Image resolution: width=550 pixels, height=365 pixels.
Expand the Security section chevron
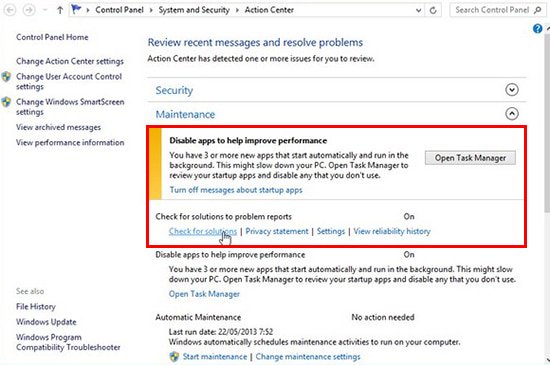pos(512,90)
